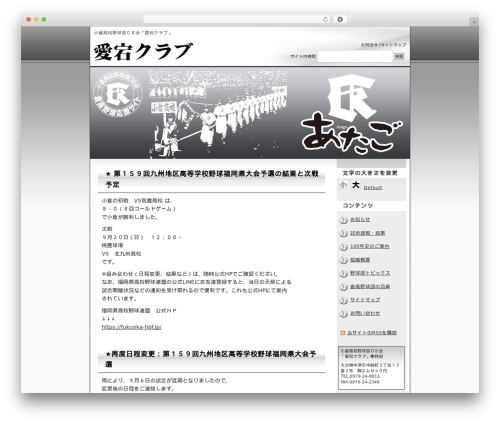Click the Default font size link
500x423 pixels.
pyautogui.click(x=373, y=188)
